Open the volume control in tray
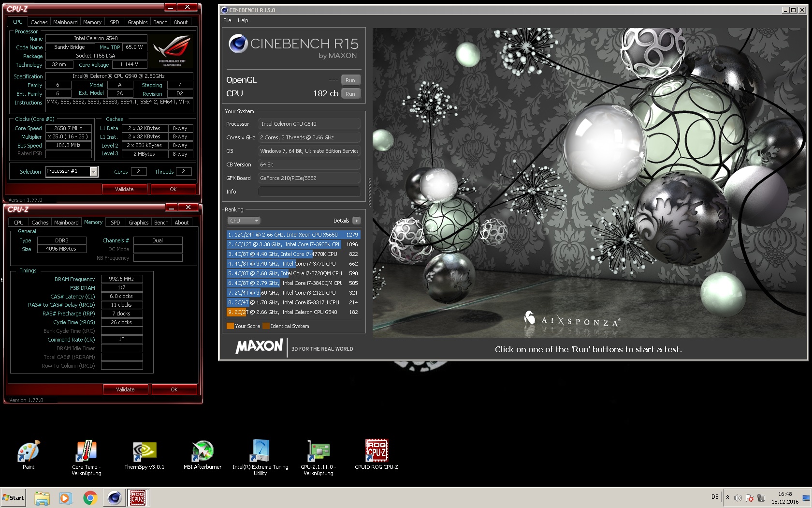Viewport: 812px width, 508px height. coord(738,498)
